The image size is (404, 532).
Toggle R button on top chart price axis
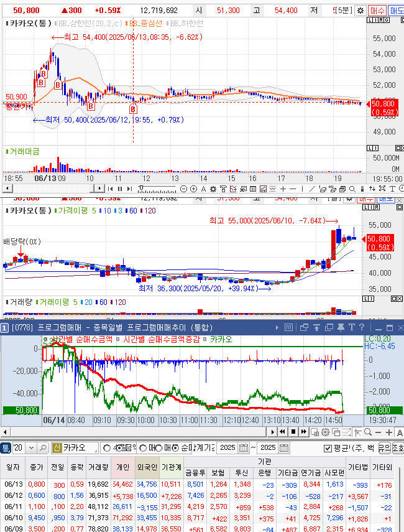pyautogui.click(x=381, y=20)
